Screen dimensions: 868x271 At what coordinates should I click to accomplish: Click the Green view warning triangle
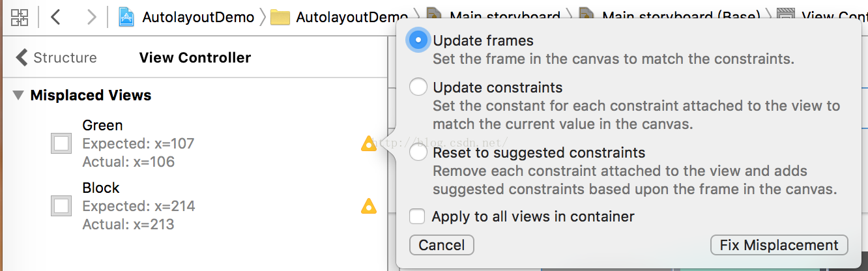[369, 143]
